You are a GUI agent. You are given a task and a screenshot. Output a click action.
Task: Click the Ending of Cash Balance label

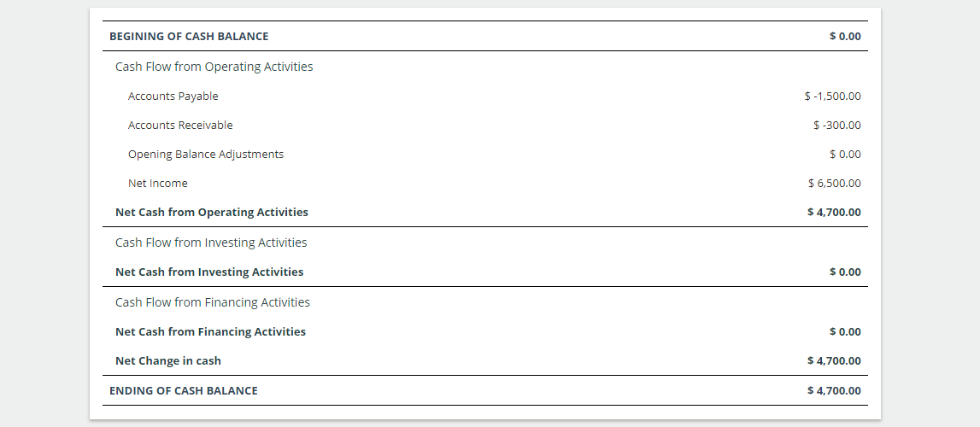pos(183,391)
